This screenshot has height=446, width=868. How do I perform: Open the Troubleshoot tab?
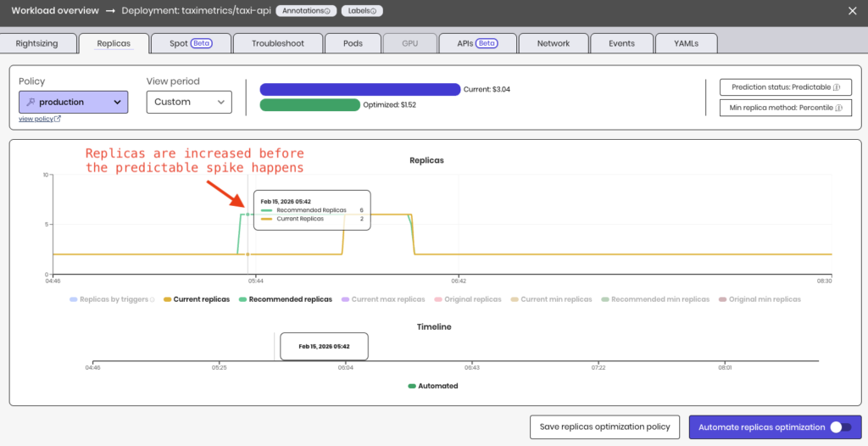(x=277, y=43)
